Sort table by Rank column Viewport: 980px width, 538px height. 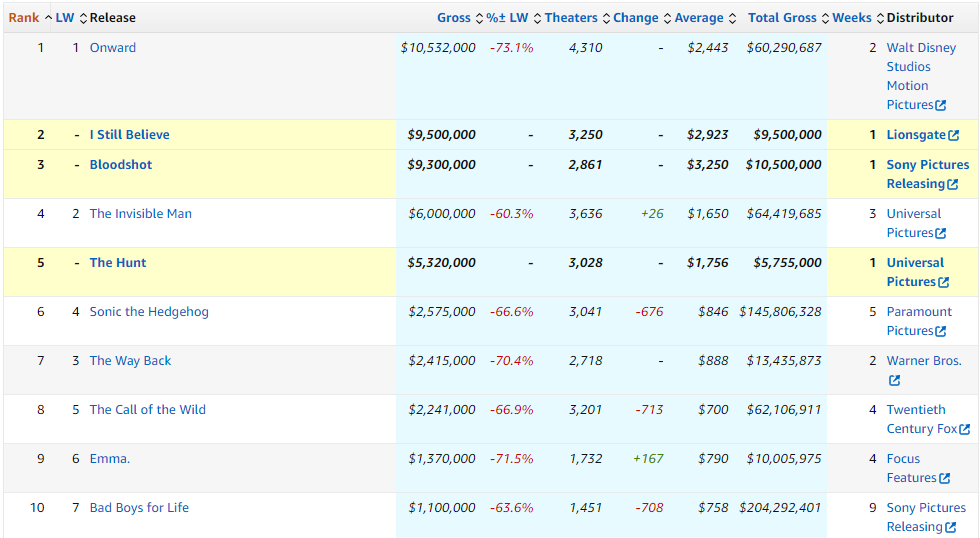(24, 18)
